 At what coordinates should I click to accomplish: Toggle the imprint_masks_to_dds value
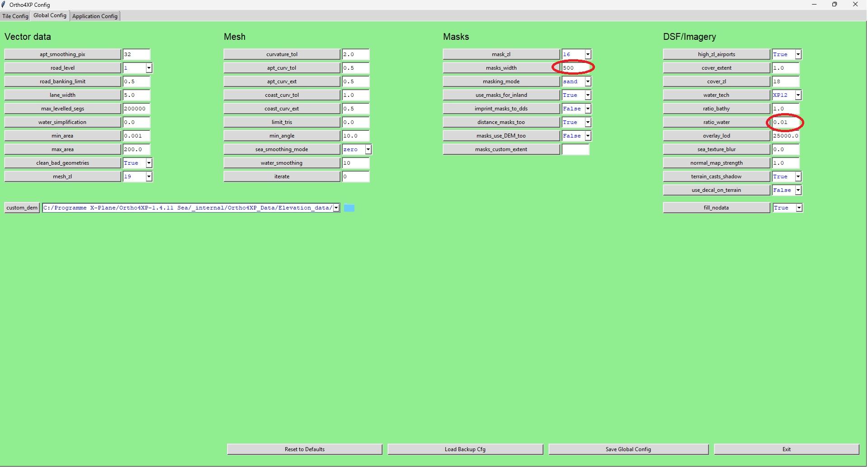[x=588, y=109]
